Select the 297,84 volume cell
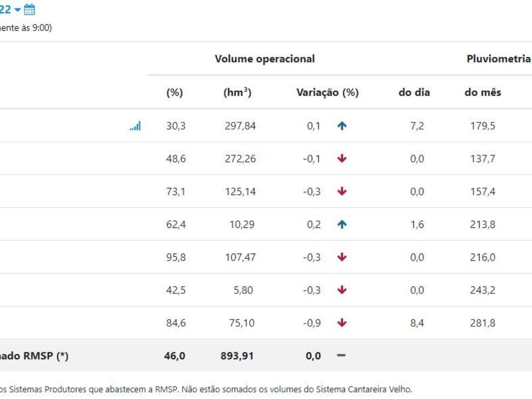Screen dimensions: 532x399 pos(240,126)
